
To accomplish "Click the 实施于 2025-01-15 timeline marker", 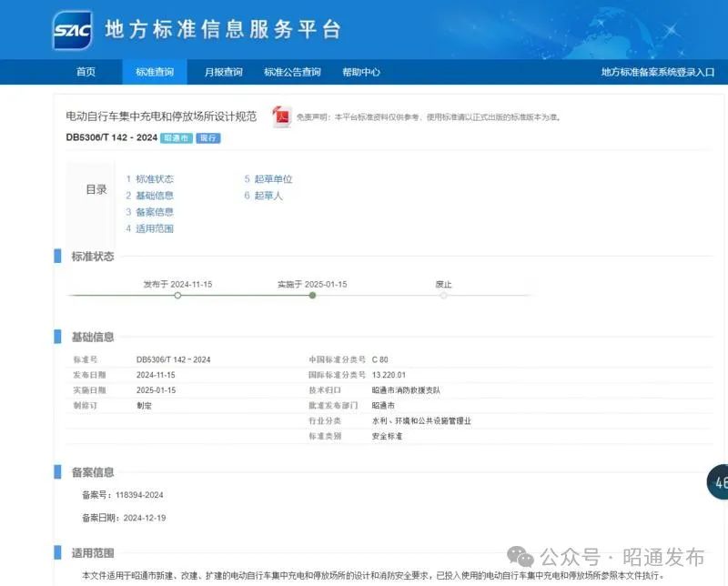I will 312,296.
